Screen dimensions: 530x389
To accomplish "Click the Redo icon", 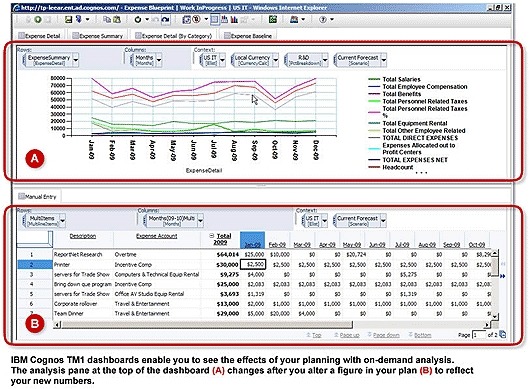I will pyautogui.click(x=165, y=20).
